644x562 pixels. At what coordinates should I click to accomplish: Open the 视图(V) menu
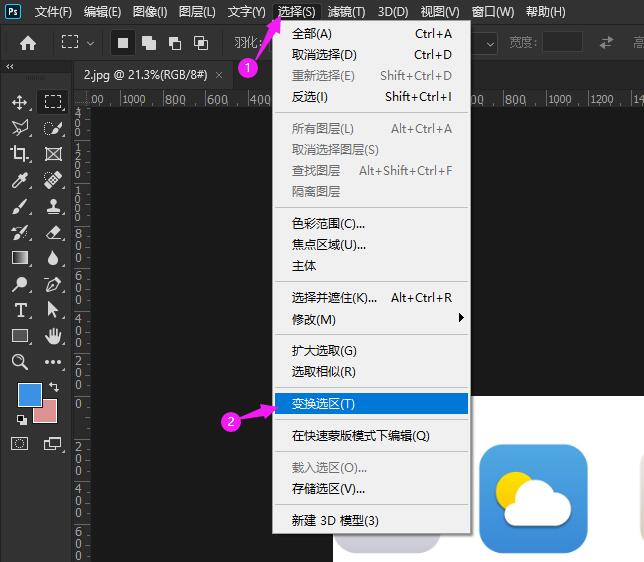(x=440, y=12)
